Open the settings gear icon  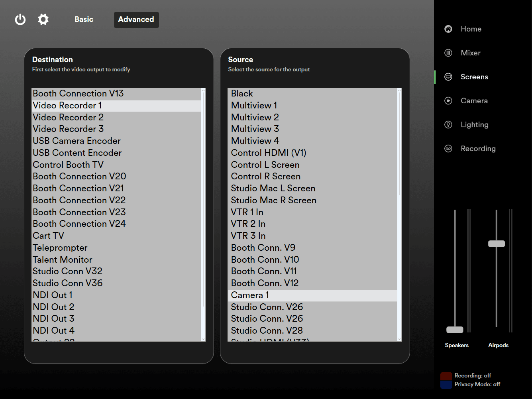click(43, 19)
